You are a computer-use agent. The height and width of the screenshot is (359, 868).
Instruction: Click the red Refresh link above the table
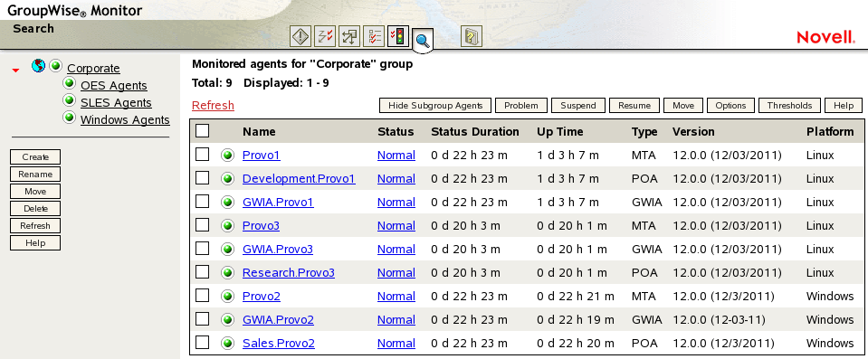tap(213, 106)
